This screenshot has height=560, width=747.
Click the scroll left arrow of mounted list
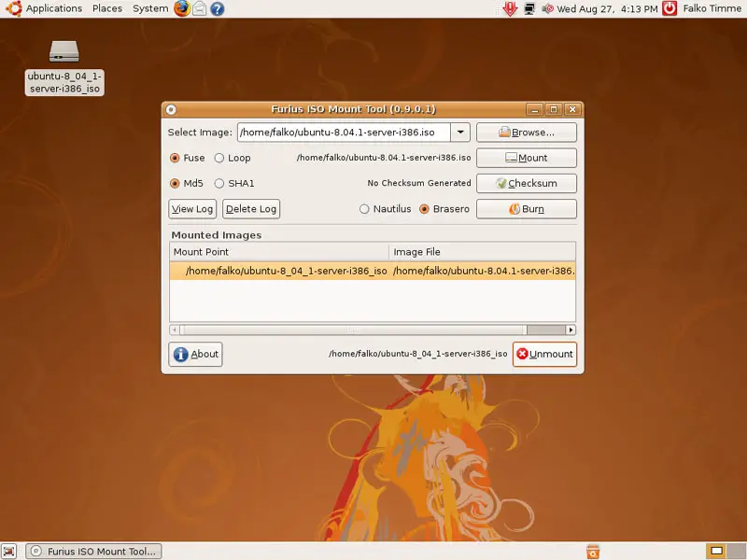tap(175, 330)
